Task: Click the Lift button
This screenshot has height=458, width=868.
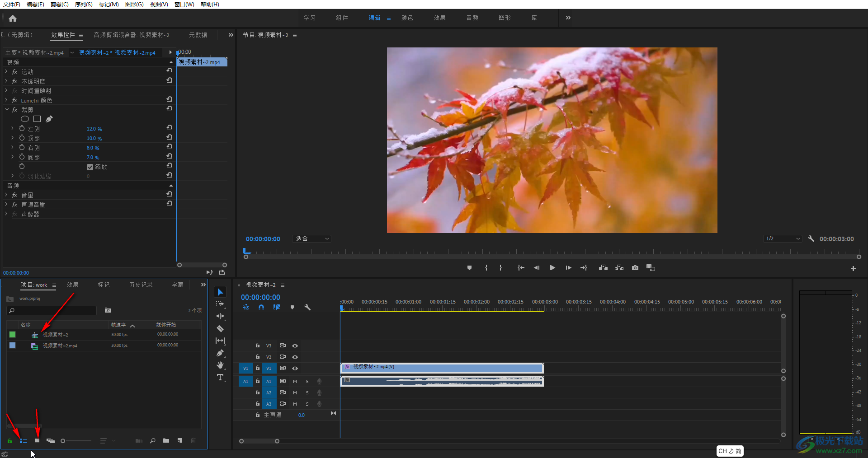Action: point(603,268)
